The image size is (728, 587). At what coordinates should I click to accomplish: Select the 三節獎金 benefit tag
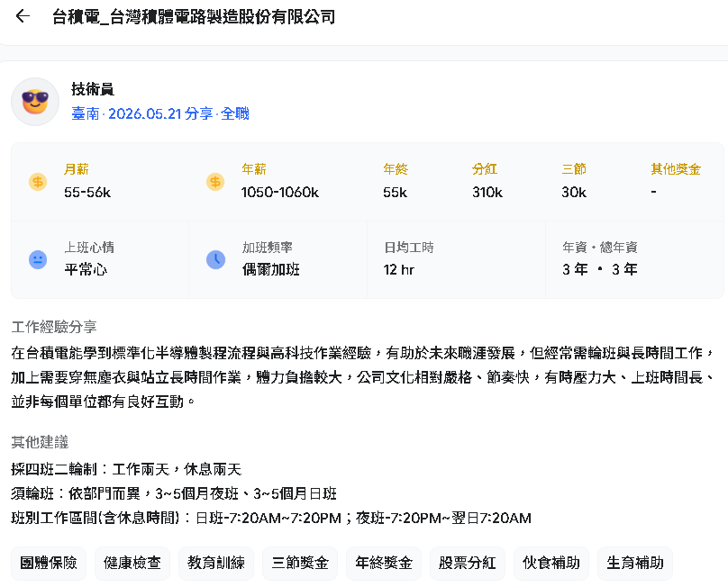pyautogui.click(x=300, y=563)
